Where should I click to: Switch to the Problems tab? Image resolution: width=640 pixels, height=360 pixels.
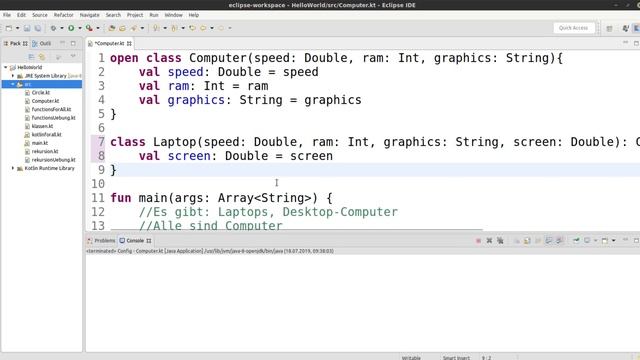click(101, 241)
